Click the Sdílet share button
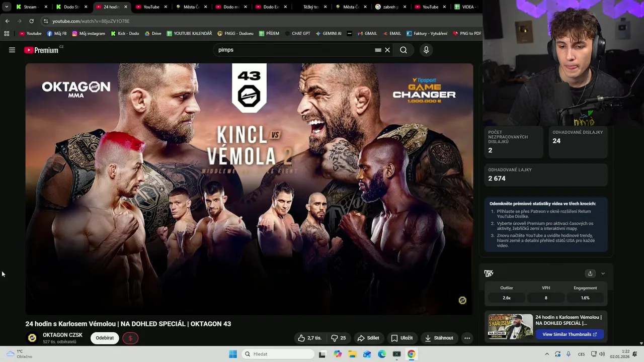The height and width of the screenshot is (362, 644). pos(368,338)
